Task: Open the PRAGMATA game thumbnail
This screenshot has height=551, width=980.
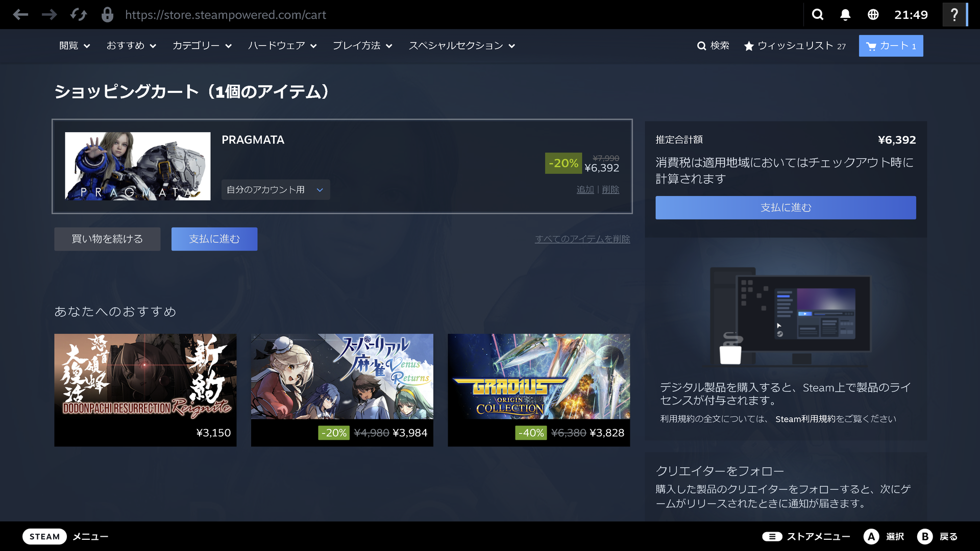Action: click(138, 166)
